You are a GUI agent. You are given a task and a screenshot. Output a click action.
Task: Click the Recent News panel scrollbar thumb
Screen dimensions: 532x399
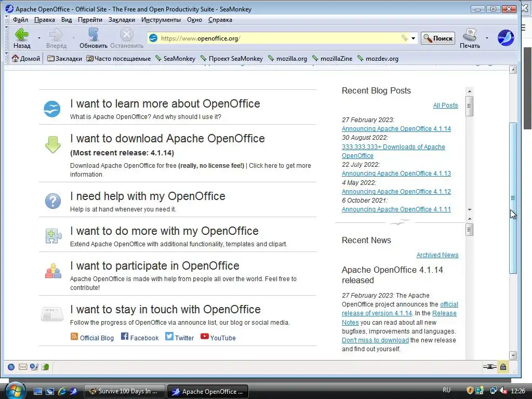click(x=469, y=230)
